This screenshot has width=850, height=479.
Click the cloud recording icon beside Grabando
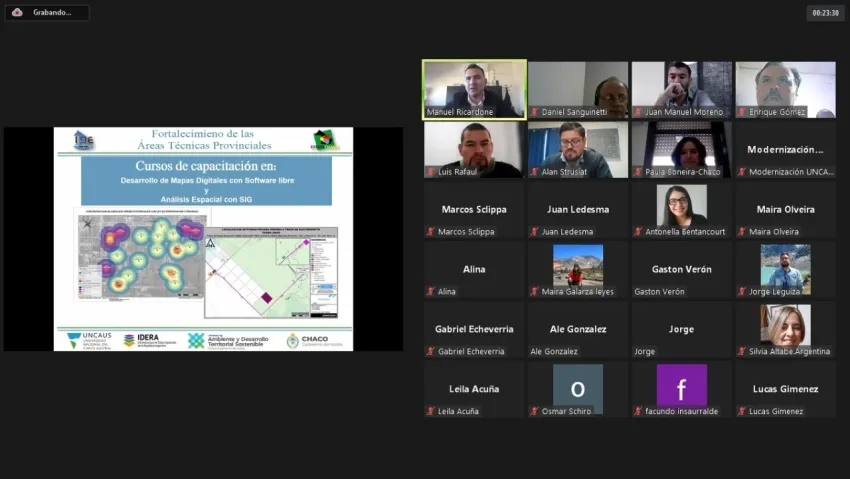point(17,12)
